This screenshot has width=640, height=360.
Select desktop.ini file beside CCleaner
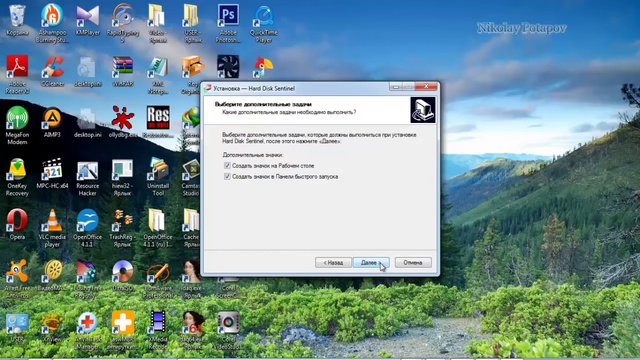click(87, 71)
